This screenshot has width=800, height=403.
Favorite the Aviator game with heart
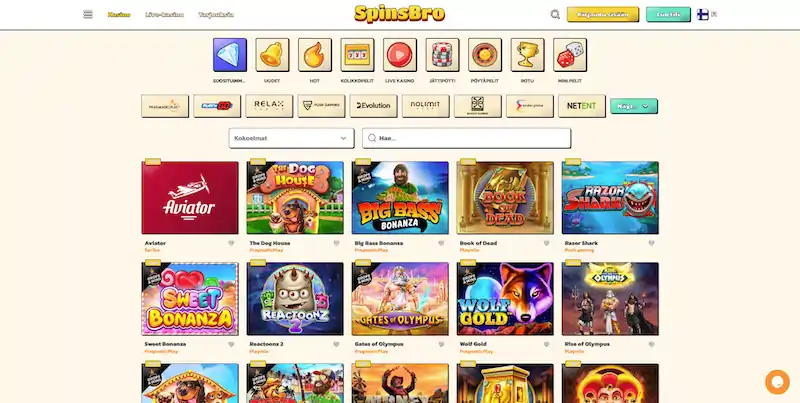pos(231,243)
